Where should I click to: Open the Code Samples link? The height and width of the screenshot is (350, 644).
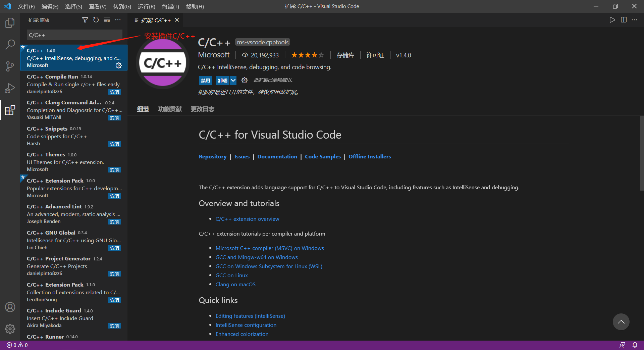(x=323, y=156)
